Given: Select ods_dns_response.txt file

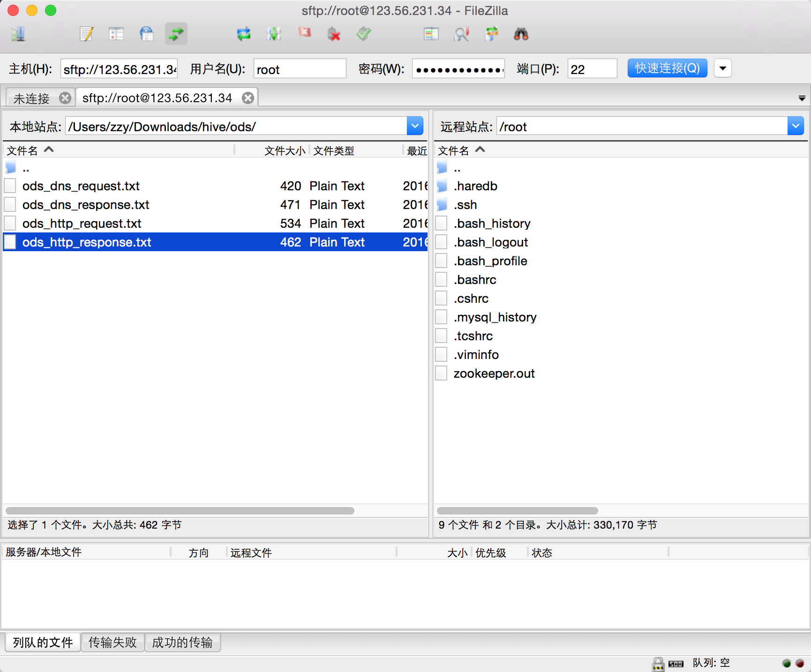Looking at the screenshot, I should point(215,205).
